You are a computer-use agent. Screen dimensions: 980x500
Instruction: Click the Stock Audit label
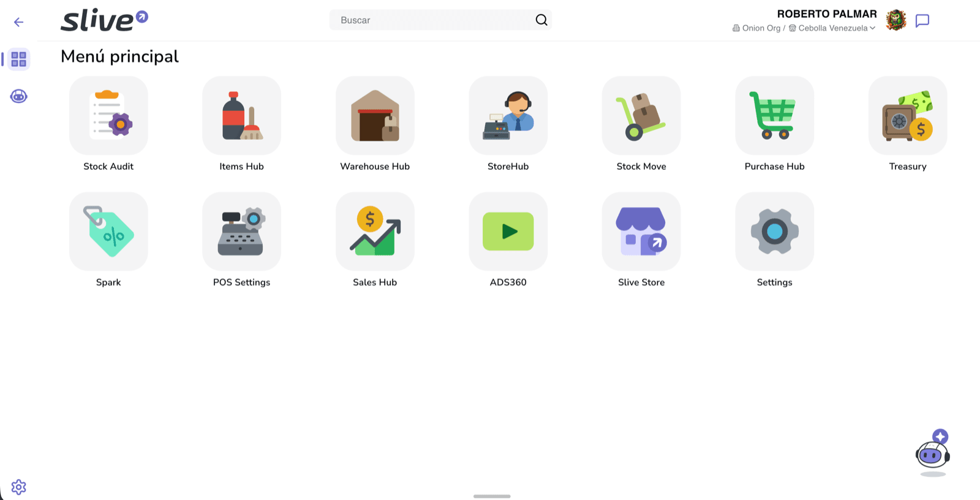point(108,167)
